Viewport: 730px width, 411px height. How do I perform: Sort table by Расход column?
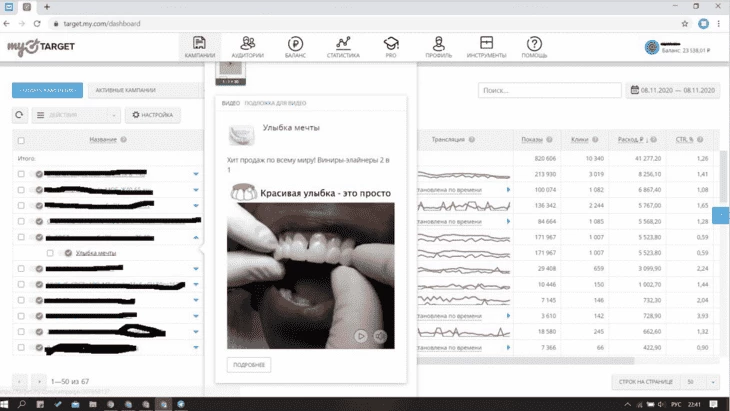630,139
